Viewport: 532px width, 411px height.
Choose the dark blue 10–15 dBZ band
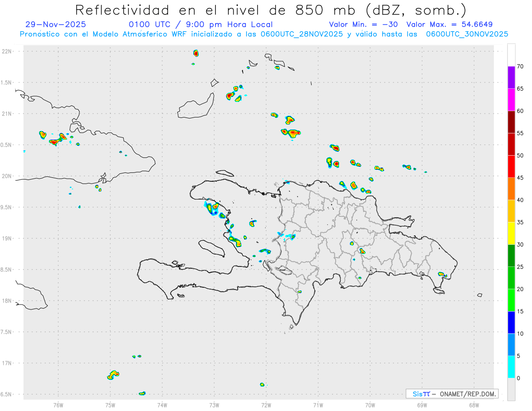[x=511, y=322]
